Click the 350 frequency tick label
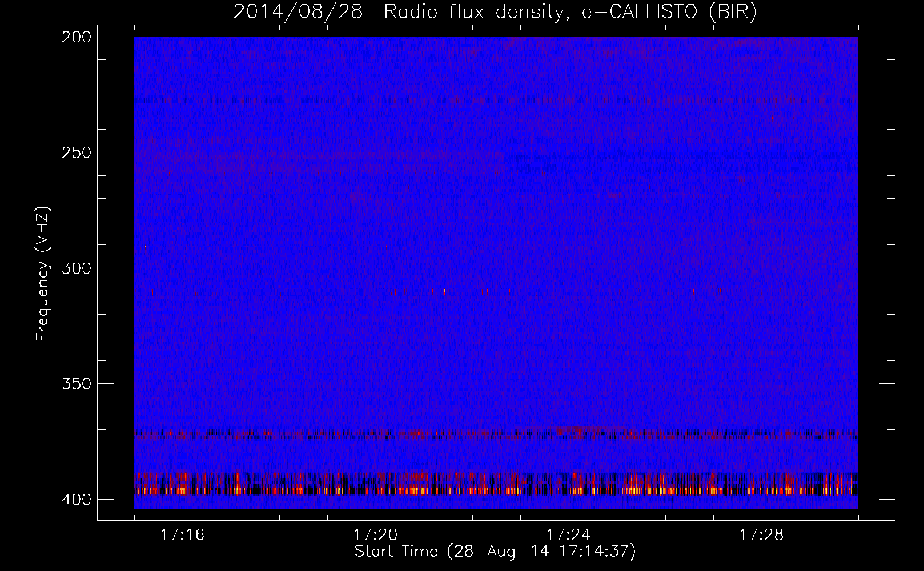This screenshot has width=924, height=571. tap(76, 384)
